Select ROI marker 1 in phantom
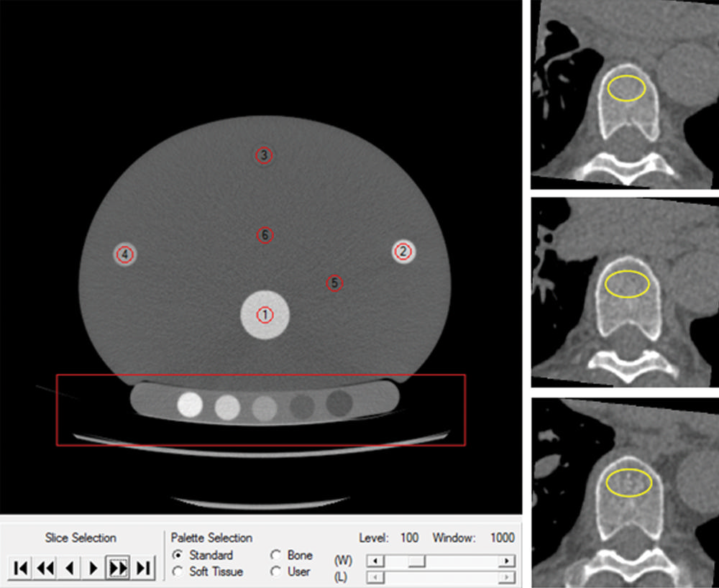 [265, 315]
